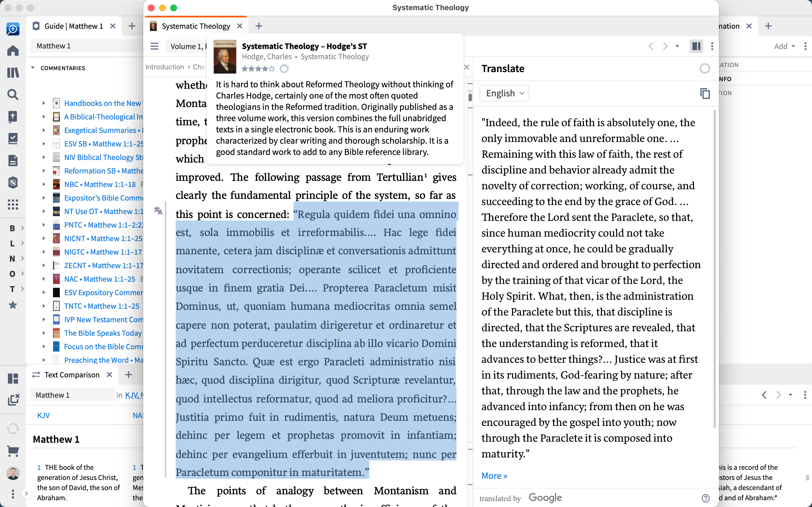The image size is (812, 507).
Task: Toggle the multi-column view panel button
Action: pyautogui.click(x=696, y=46)
